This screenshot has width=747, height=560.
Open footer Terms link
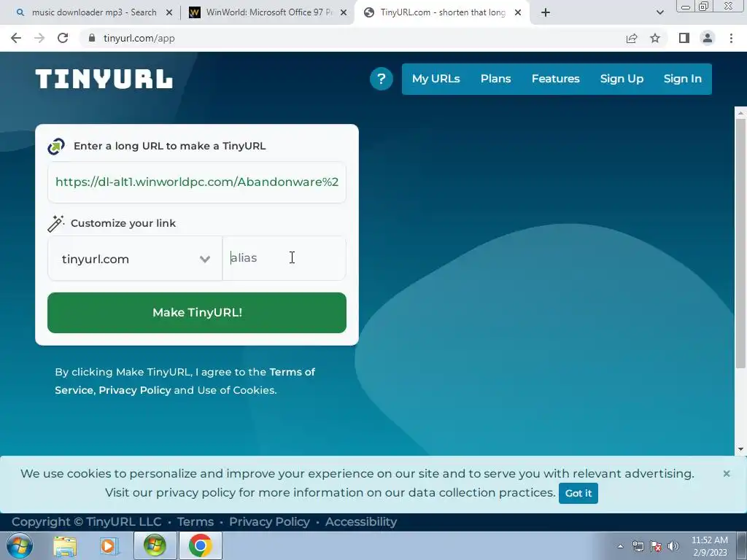(x=196, y=521)
